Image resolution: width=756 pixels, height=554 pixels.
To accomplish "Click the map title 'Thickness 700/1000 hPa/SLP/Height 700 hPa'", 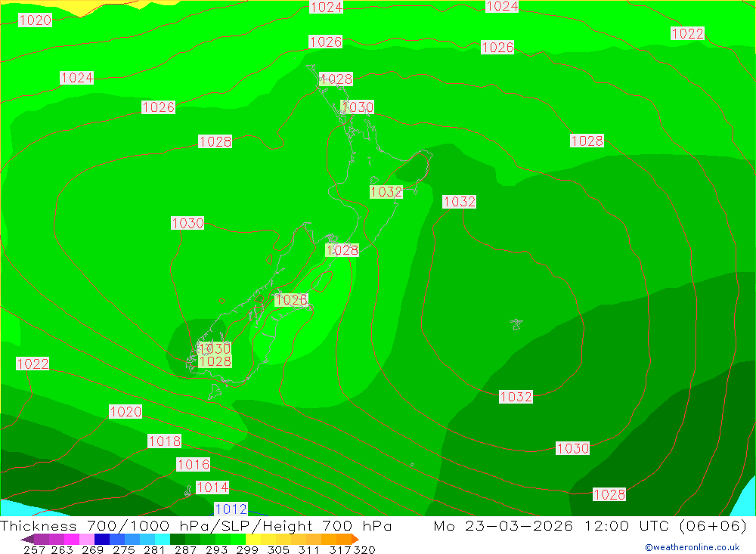I will pos(196,525).
